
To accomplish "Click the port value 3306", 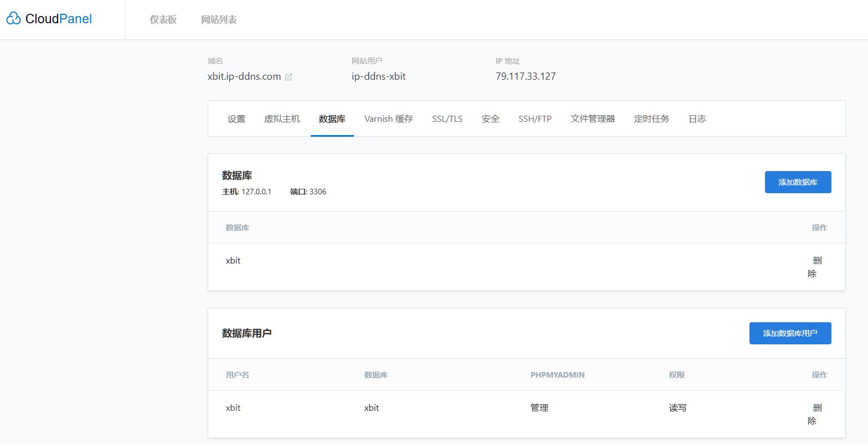I will coord(318,192).
